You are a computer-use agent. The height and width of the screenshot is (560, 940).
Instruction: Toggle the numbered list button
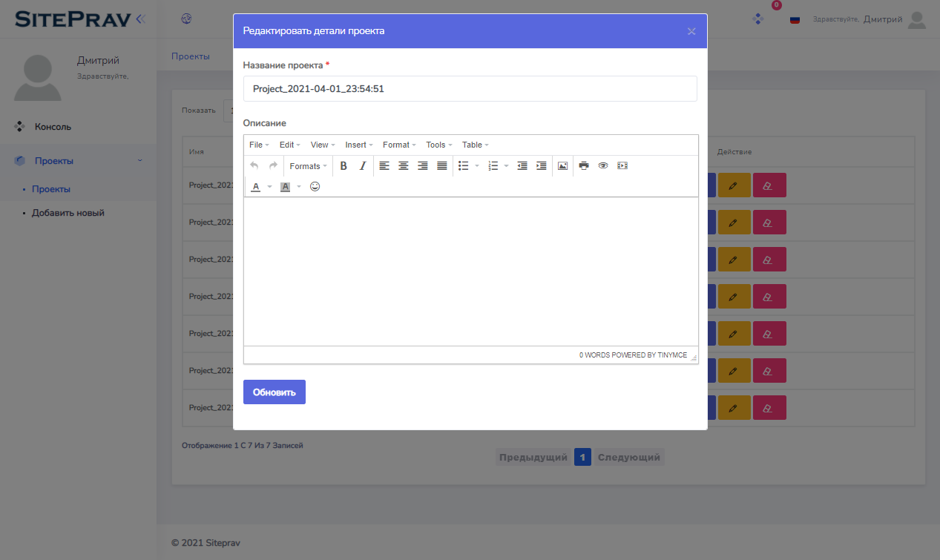click(x=493, y=166)
